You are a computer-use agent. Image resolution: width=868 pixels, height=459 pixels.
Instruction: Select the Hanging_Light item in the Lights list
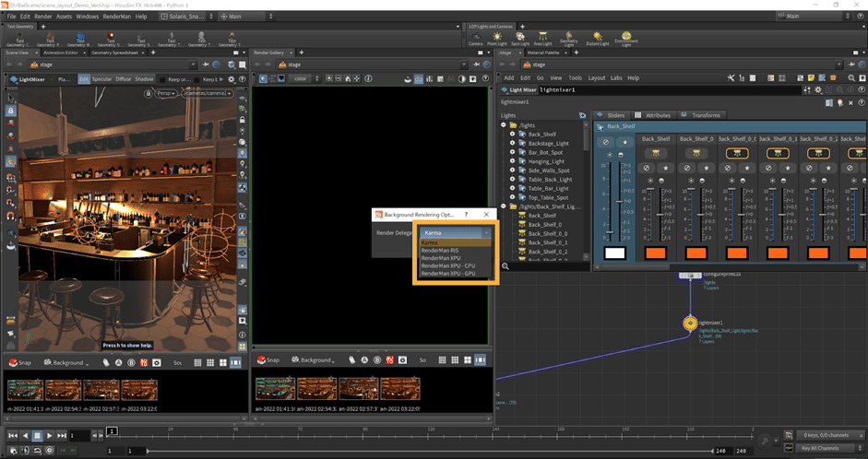click(548, 161)
